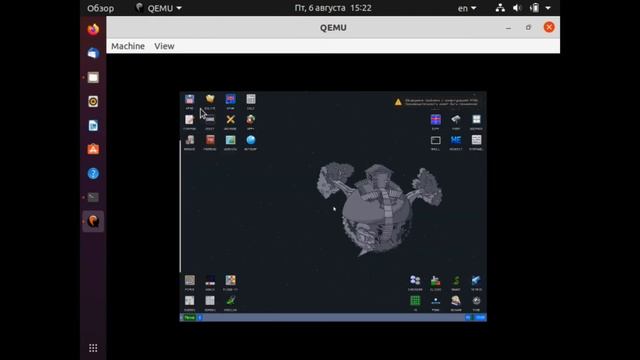The width and height of the screenshot is (640, 360).
Task: Start the SUDOKU game icon
Action: click(x=189, y=301)
